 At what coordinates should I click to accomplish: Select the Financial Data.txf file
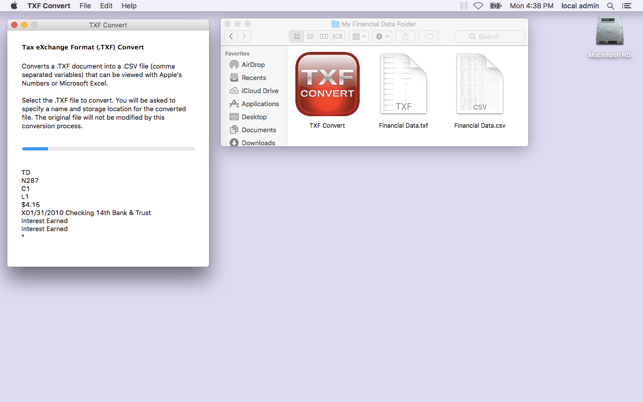[x=403, y=84]
